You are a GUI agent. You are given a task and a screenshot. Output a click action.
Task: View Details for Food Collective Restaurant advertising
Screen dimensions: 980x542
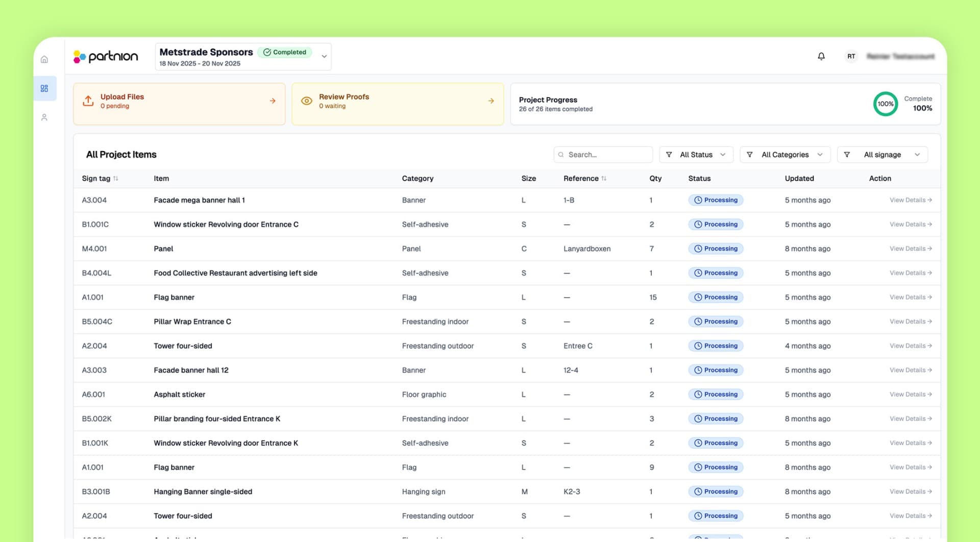[911, 273]
